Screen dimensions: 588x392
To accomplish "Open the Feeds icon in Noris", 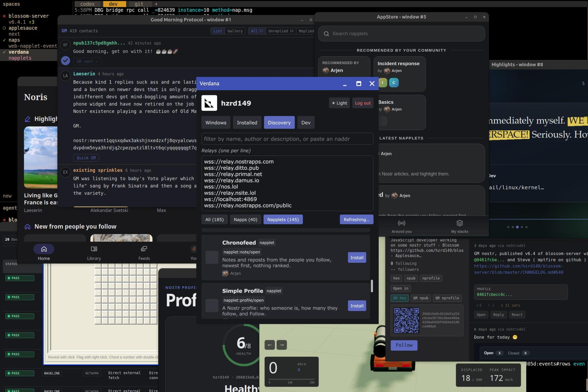I will [x=144, y=249].
